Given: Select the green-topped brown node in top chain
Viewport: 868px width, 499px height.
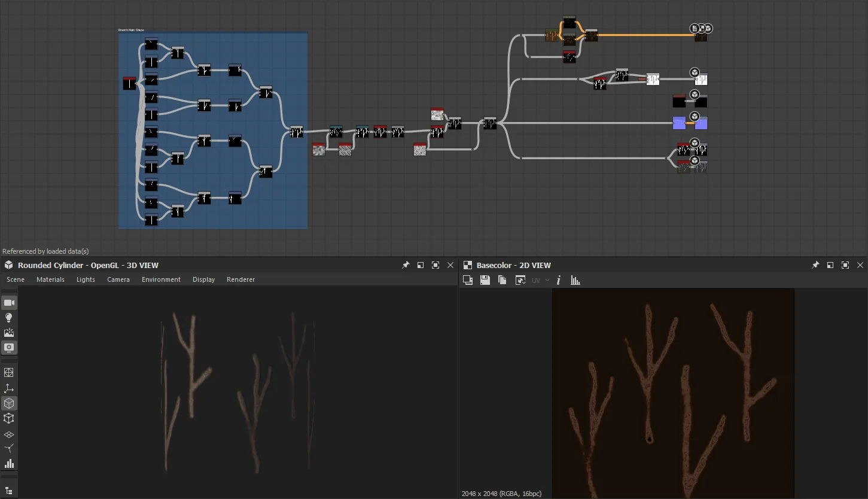Looking at the screenshot, I should tap(551, 35).
